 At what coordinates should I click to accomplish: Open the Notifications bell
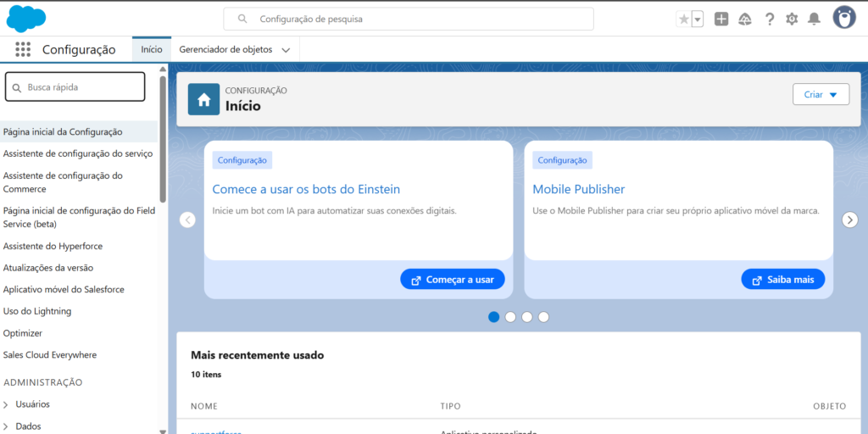(814, 19)
